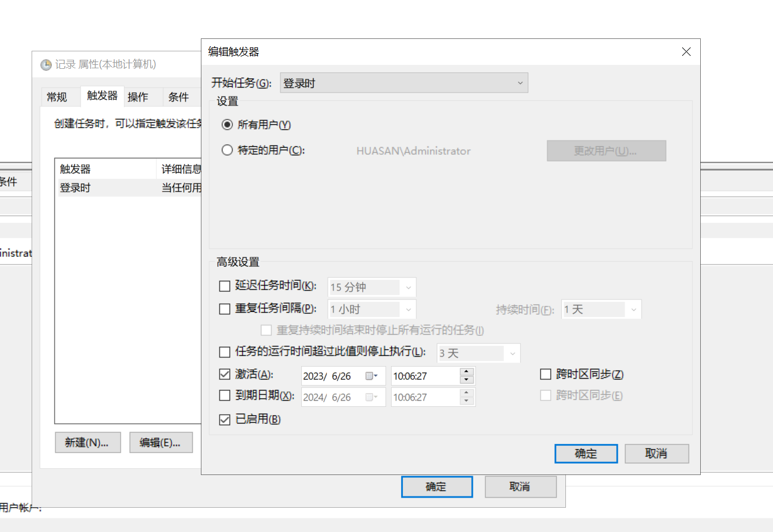
Task: Toggle the 已启用 checkbox
Action: [x=225, y=419]
